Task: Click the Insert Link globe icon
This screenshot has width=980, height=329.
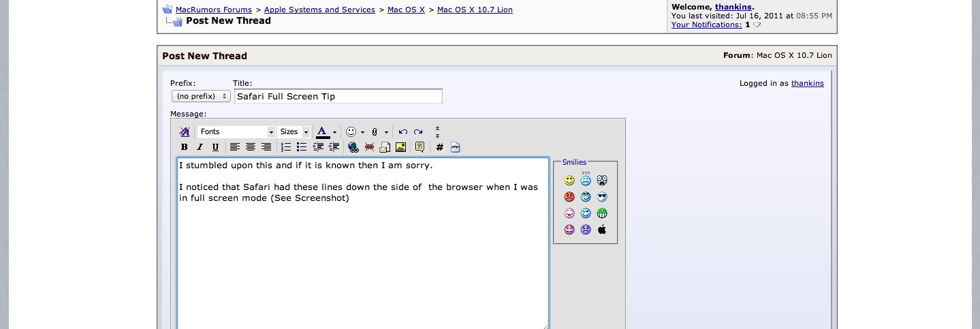Action: click(353, 147)
